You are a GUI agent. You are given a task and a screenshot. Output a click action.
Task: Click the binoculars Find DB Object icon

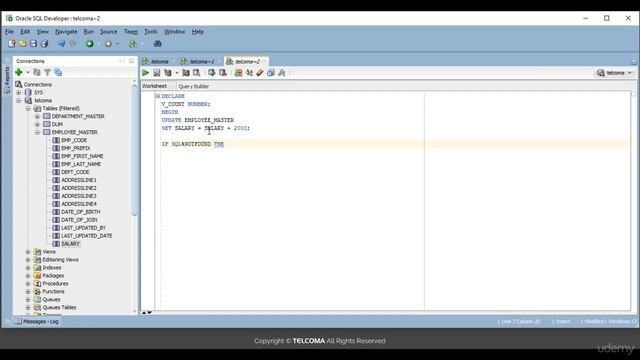[x=158, y=44]
